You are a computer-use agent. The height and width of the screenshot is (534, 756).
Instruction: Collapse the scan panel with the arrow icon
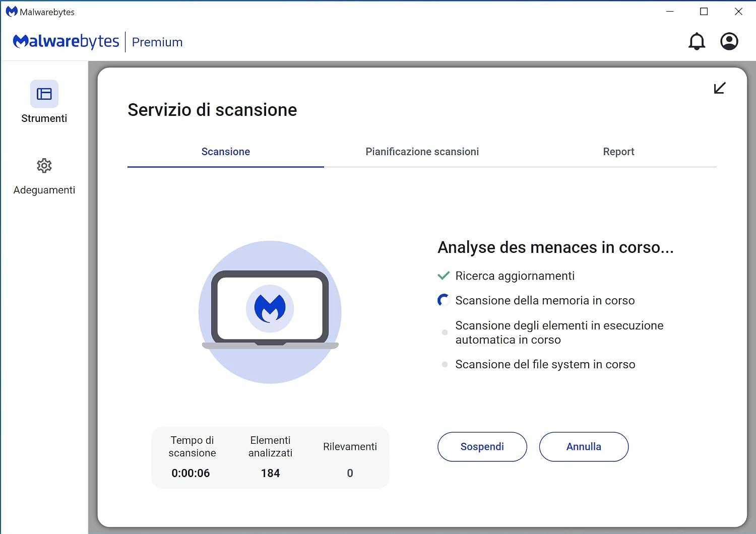[720, 88]
